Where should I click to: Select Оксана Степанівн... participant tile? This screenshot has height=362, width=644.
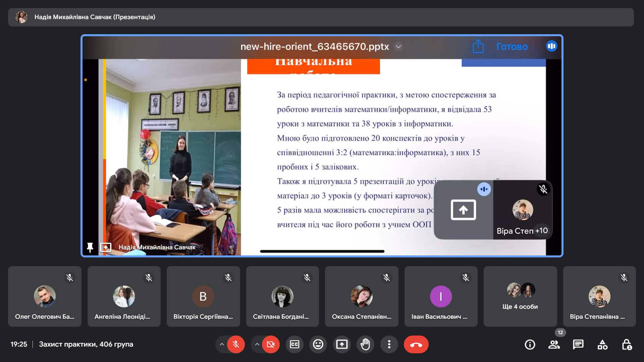(362, 296)
